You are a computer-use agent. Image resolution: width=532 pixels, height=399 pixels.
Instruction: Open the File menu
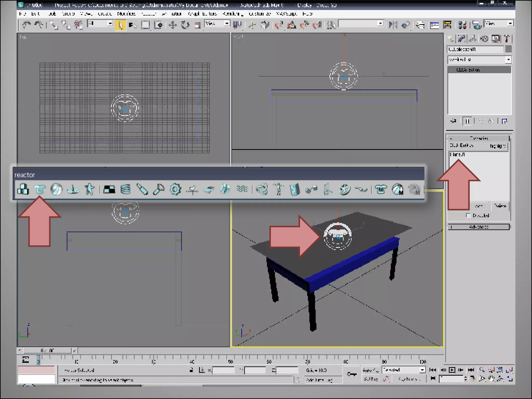coord(22,14)
